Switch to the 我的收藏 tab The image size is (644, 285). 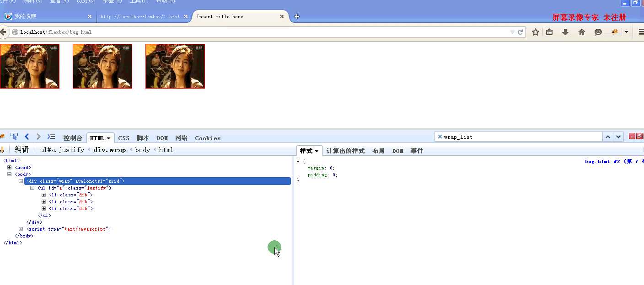coord(48,16)
